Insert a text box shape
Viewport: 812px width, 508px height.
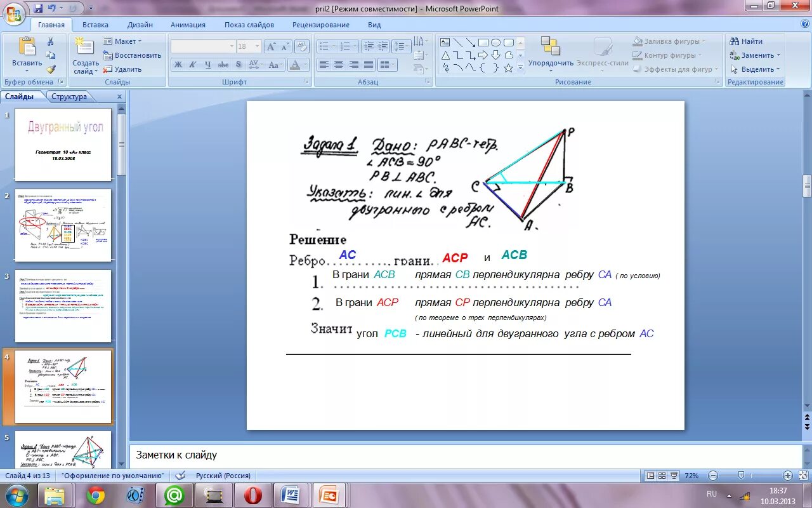coord(445,43)
